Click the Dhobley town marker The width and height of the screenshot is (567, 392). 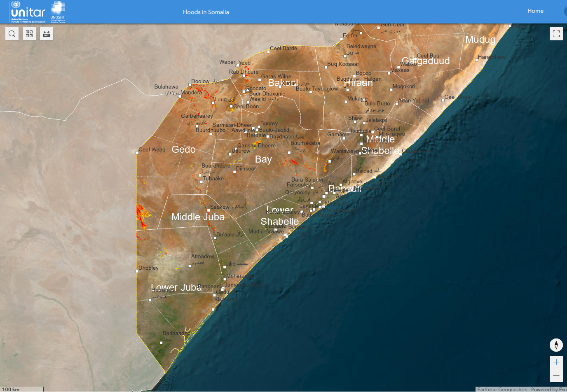(137, 271)
